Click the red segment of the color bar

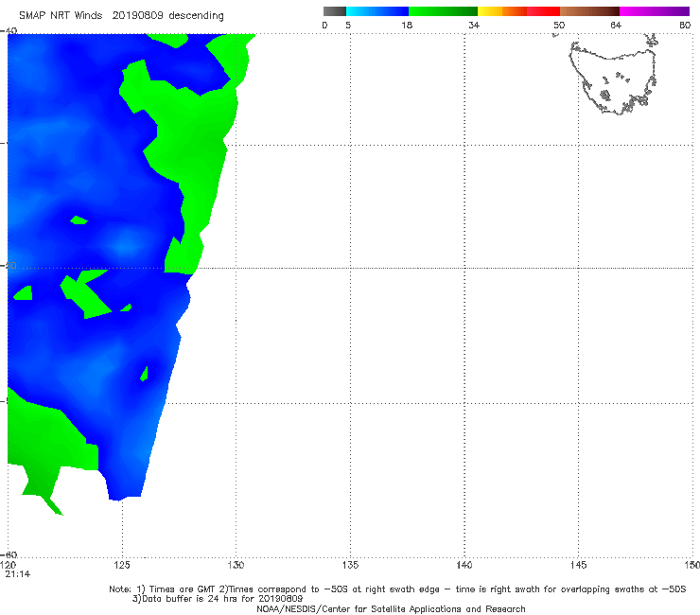(543, 11)
